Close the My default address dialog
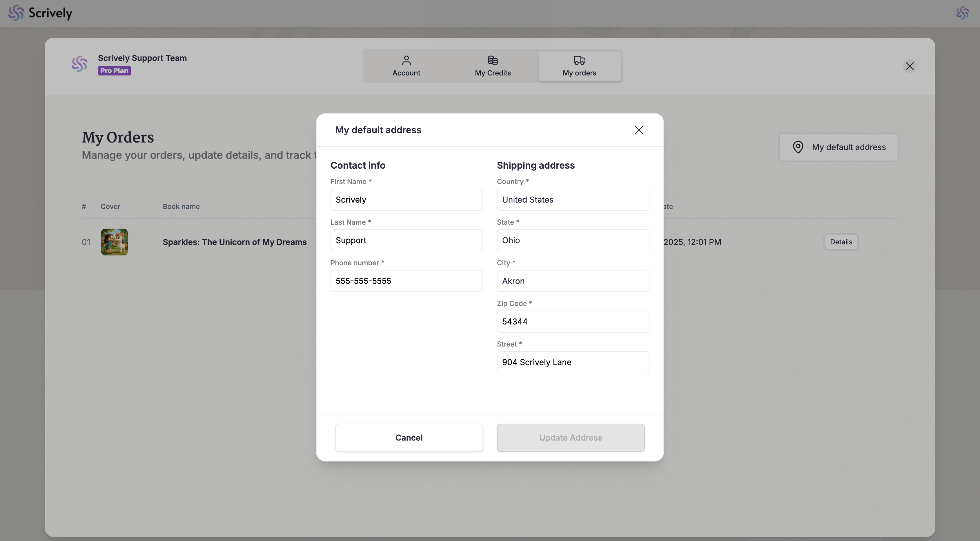This screenshot has height=541, width=980. coord(639,130)
